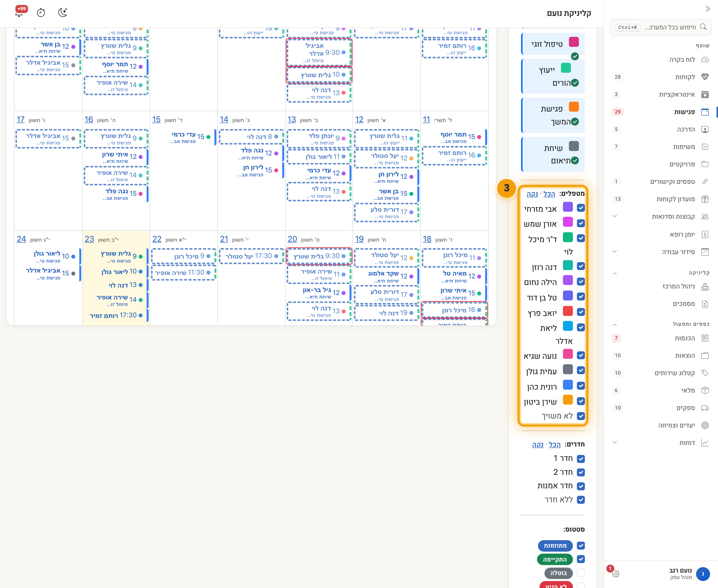This screenshot has width=718, height=588.
Task: Expand the סידור עבודה submenu
Action: [615, 252]
